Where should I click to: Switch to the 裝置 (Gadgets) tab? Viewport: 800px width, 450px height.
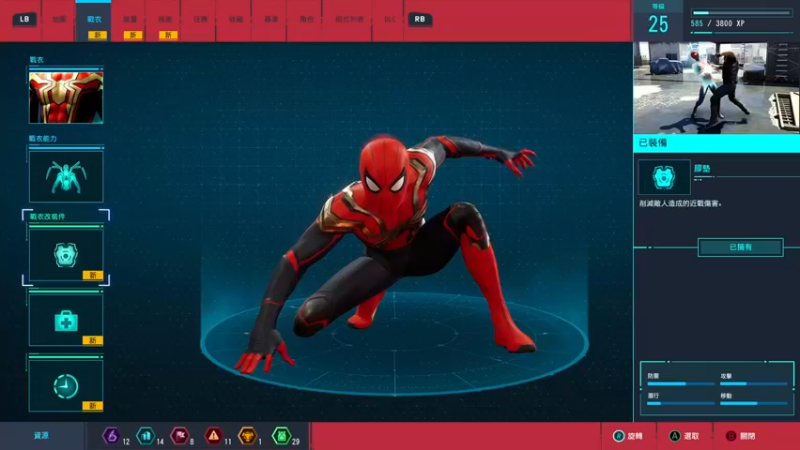130,19
